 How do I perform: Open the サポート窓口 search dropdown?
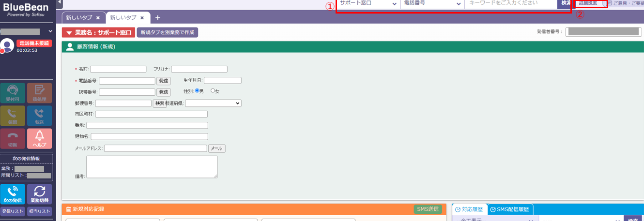coord(368,4)
